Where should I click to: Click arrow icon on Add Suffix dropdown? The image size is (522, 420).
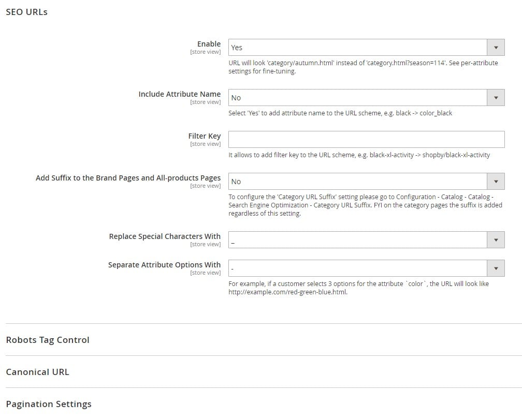pyautogui.click(x=496, y=182)
